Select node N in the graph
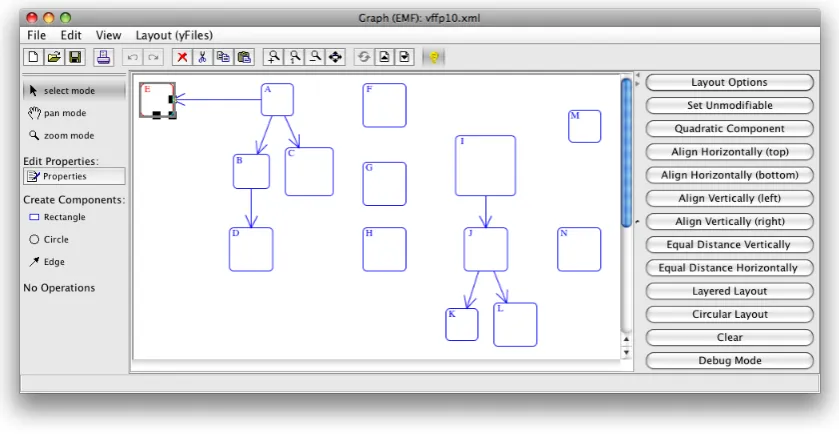The height and width of the screenshot is (434, 839). (x=579, y=249)
